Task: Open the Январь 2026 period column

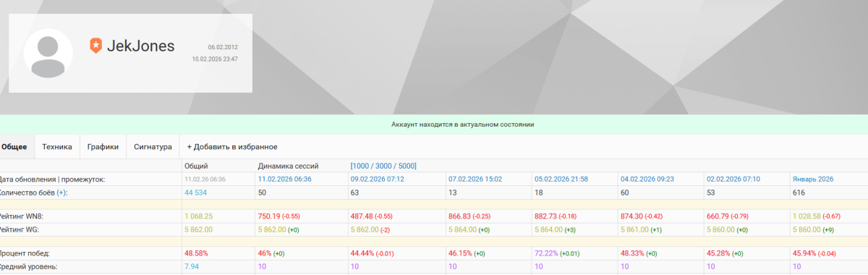Action: pos(814,179)
